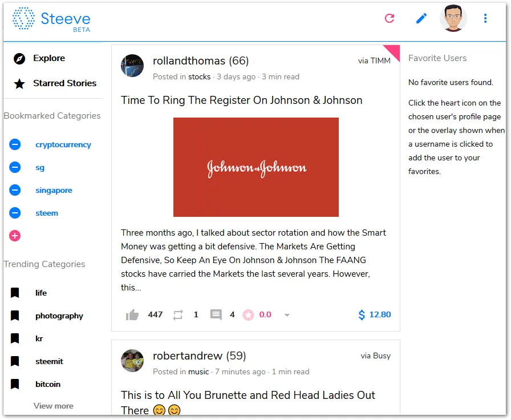Viewport: 511px width, 420px height.
Task: Click View more trending categories
Action: [x=54, y=406]
